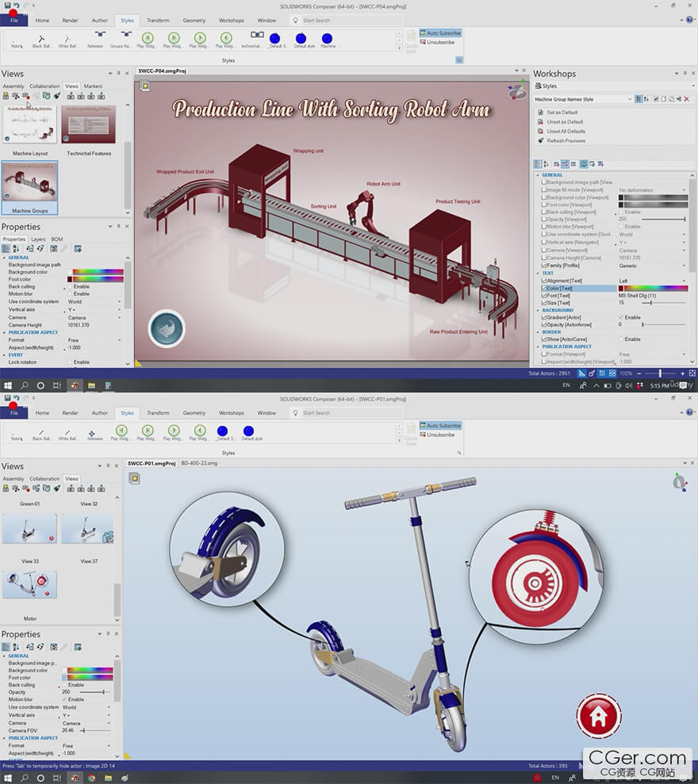Click the back arrow button in the production line viewport
Image resolution: width=698 pixels, height=784 pixels.
pyautogui.click(x=167, y=328)
